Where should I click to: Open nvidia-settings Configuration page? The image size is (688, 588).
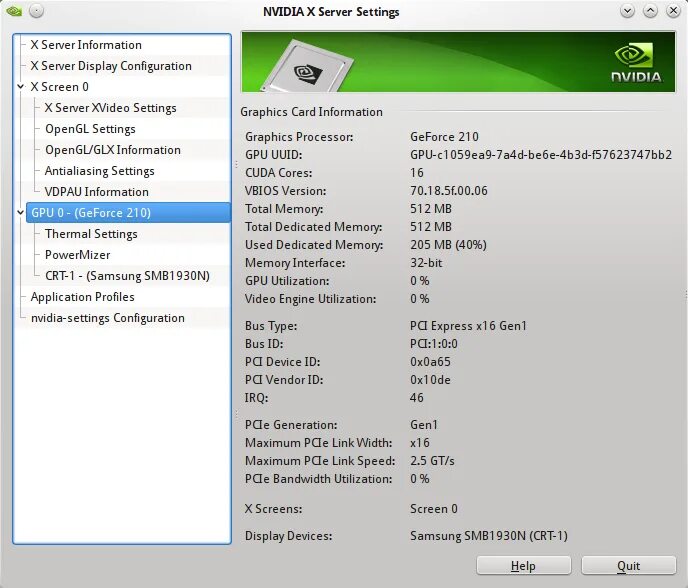pos(108,318)
